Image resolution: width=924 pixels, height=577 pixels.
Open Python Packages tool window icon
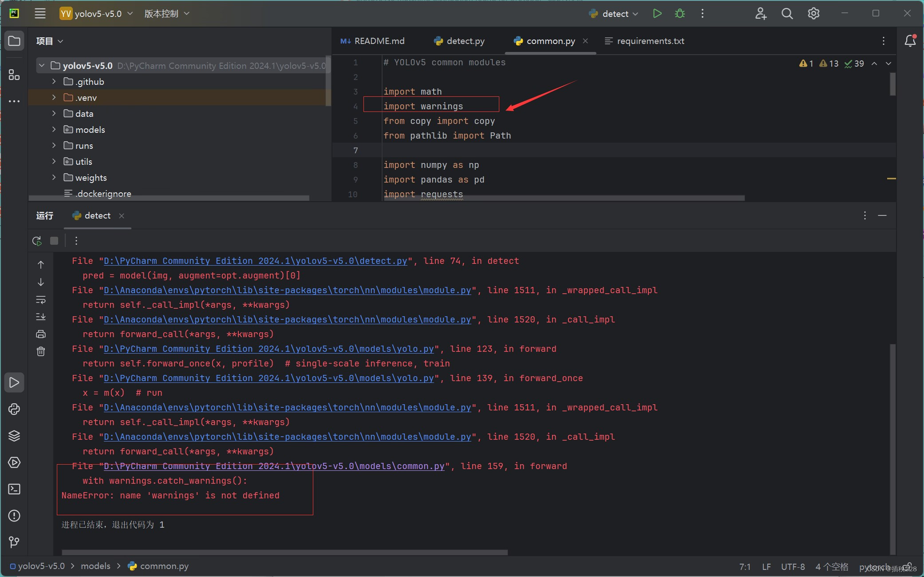(14, 436)
